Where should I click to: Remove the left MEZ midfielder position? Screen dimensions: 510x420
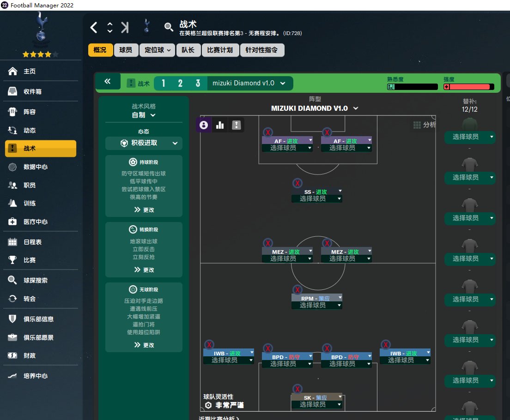(267, 243)
